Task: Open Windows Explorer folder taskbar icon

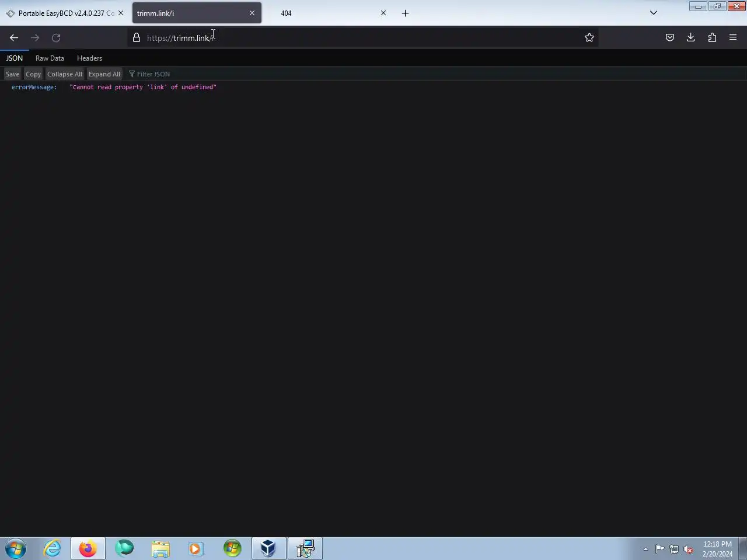Action: (160, 548)
